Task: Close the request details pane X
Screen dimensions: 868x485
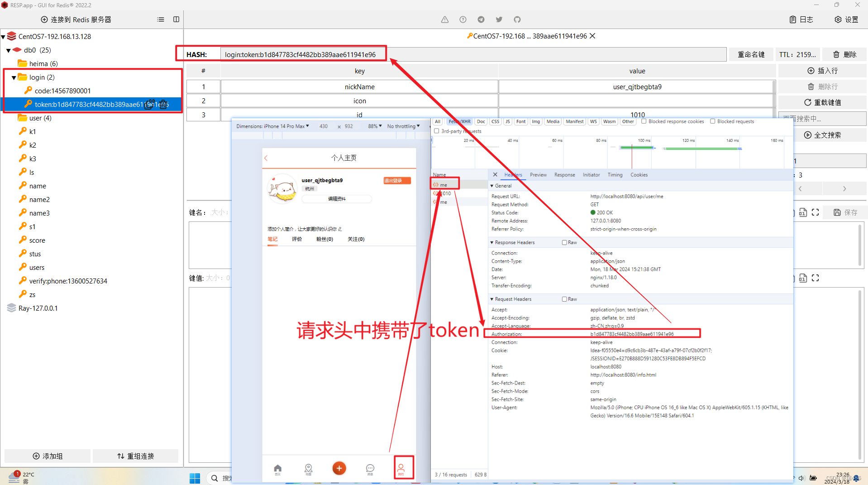Action: pyautogui.click(x=495, y=174)
